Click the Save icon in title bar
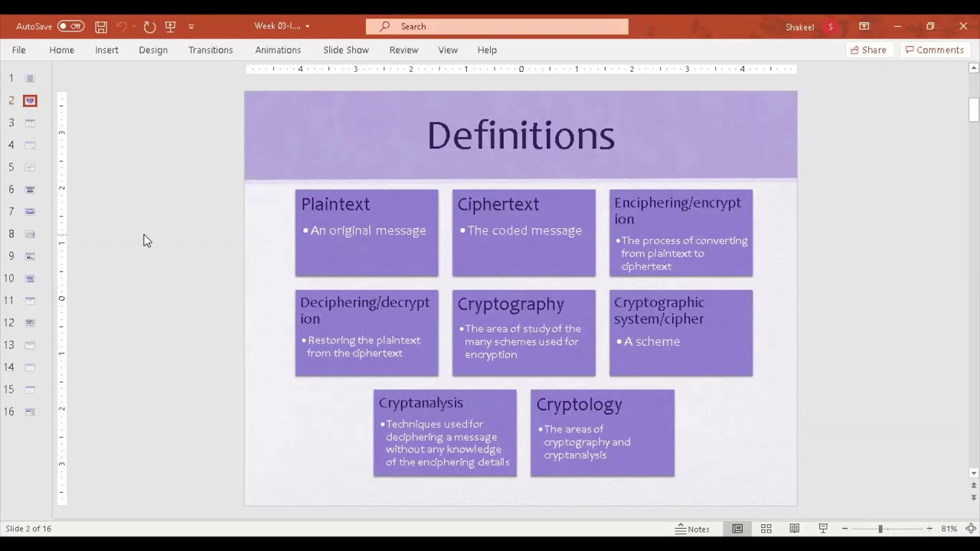Viewport: 980px width, 551px height. coord(101,26)
